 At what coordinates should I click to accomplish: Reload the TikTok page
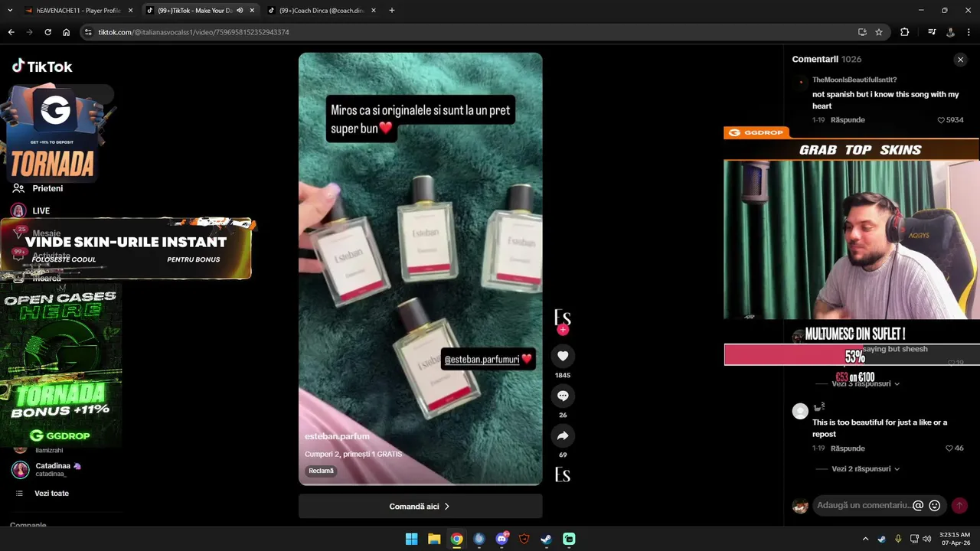47,32
